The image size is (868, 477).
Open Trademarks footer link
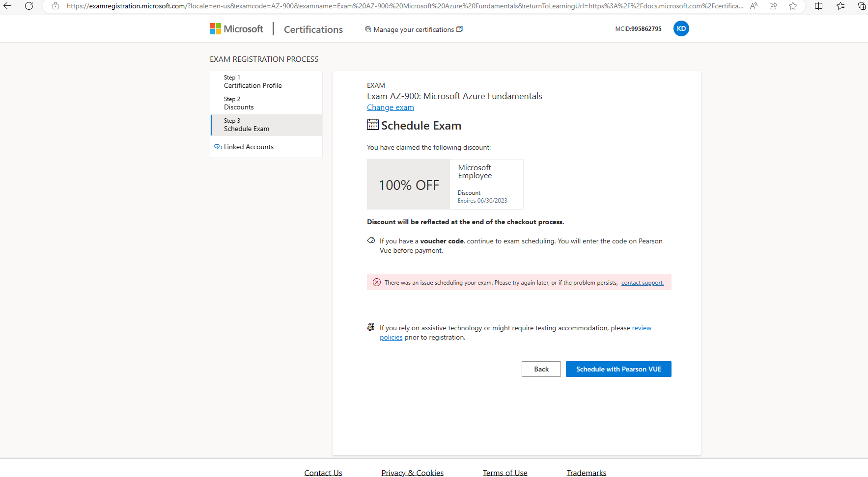pos(587,473)
